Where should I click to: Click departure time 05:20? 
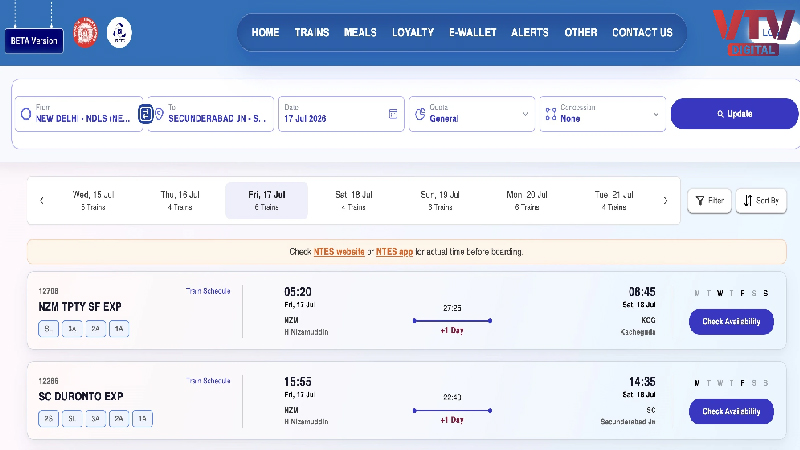pos(298,292)
